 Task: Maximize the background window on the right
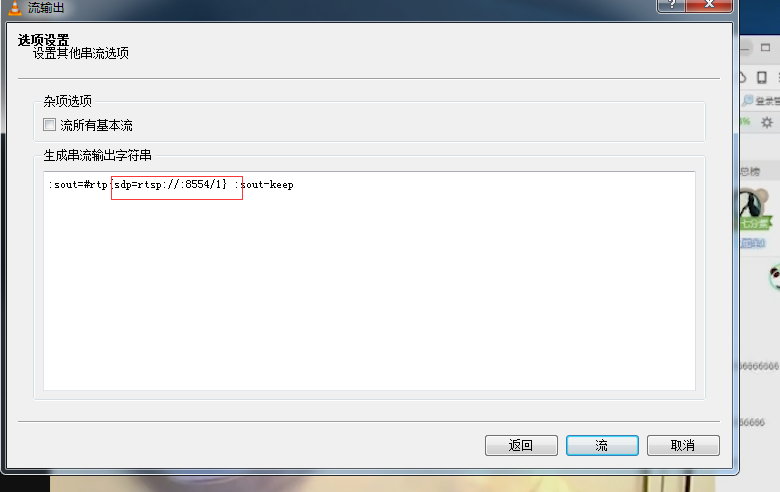tap(766, 47)
